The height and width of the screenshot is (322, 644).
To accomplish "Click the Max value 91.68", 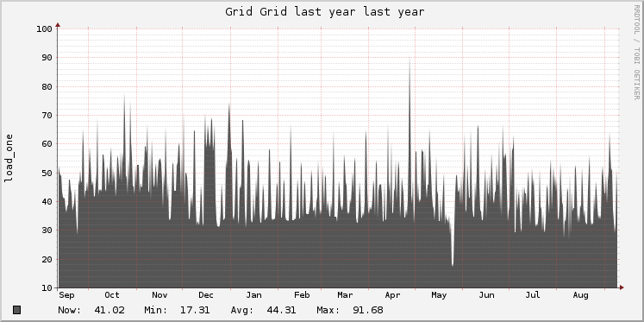I will pos(367,310).
